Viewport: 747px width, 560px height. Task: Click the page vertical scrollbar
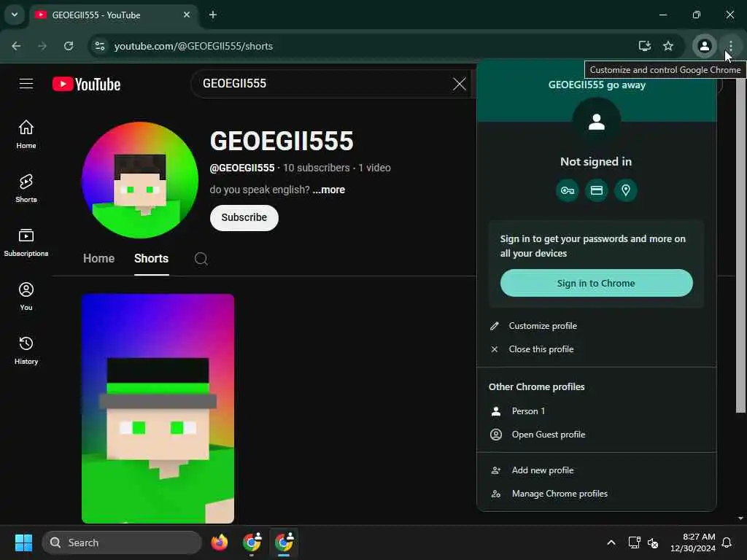coord(741,245)
